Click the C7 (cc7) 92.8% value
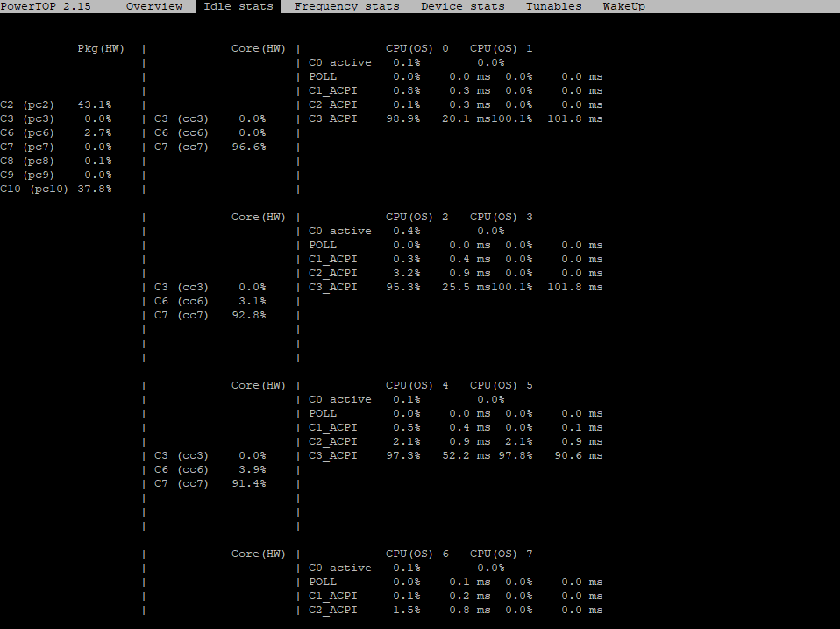 (x=248, y=315)
